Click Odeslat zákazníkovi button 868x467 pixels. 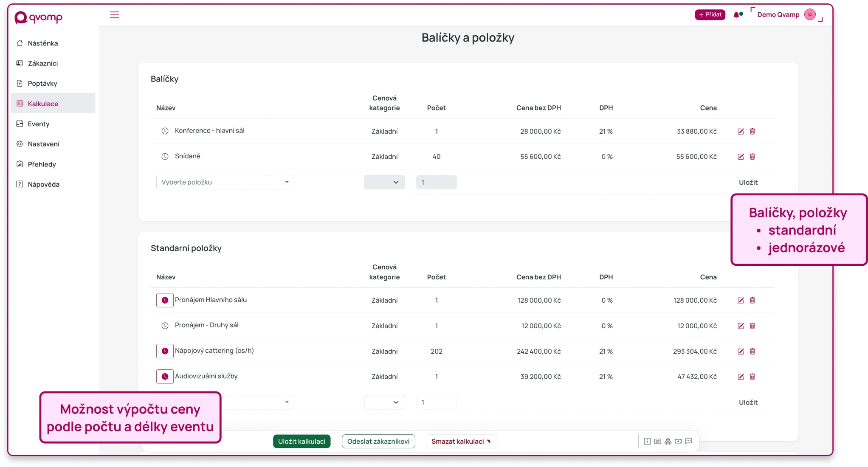pos(378,442)
